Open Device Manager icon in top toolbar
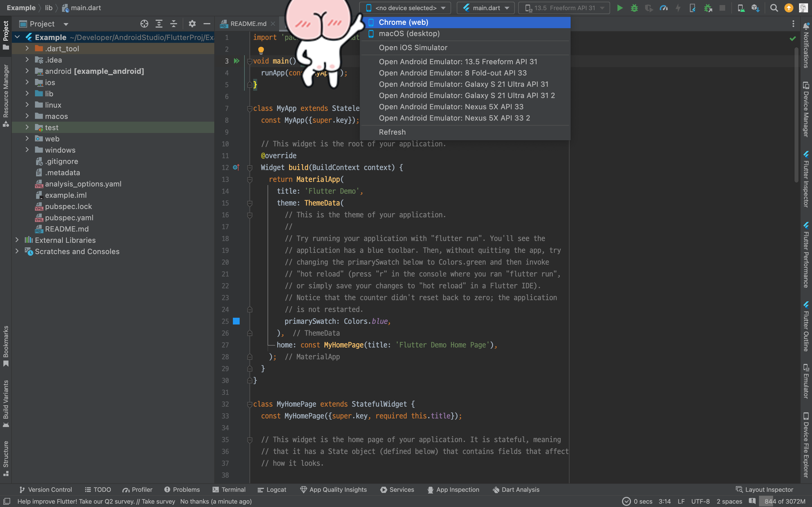 741,8
